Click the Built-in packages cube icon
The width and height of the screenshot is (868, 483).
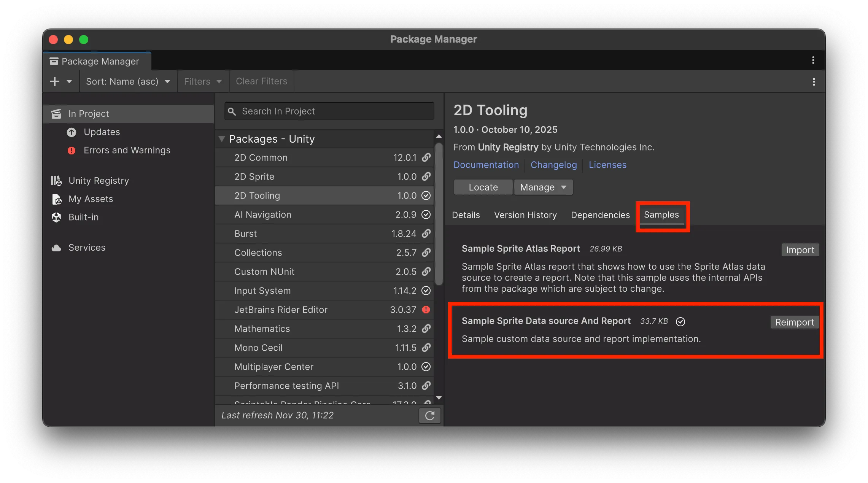pos(56,217)
